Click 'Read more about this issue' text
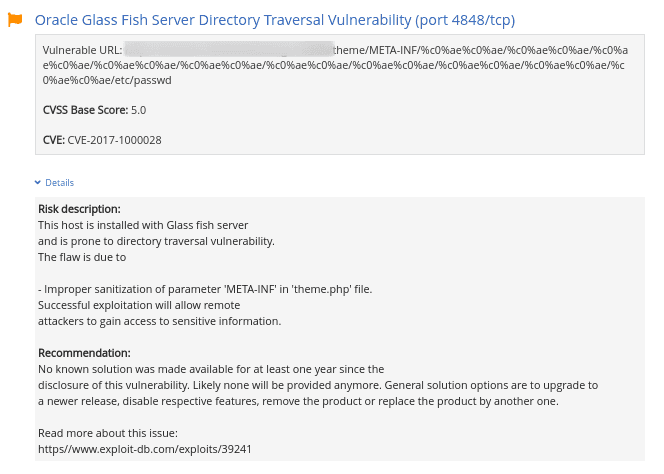 coord(108,433)
